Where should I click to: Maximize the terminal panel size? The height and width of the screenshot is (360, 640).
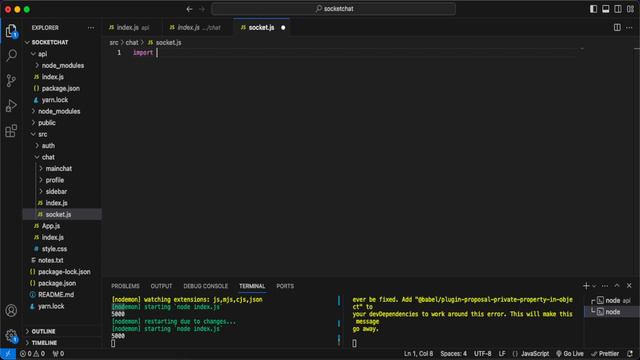click(617, 286)
